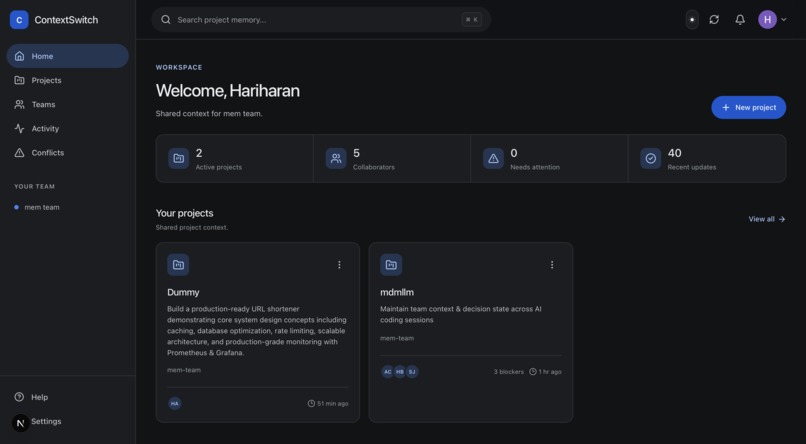Click the mdmllm project folder icon
The width and height of the screenshot is (806, 444).
391,265
